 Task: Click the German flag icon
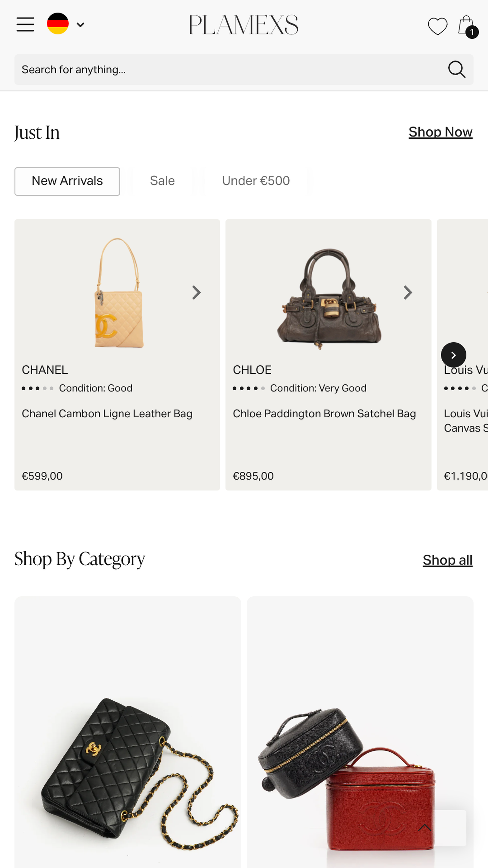pos(58,24)
